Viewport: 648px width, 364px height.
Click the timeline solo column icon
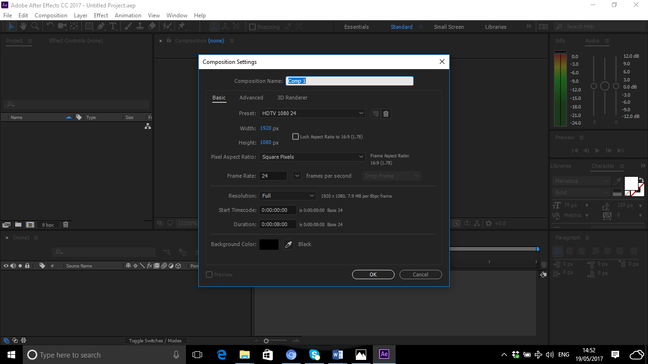pos(20,266)
